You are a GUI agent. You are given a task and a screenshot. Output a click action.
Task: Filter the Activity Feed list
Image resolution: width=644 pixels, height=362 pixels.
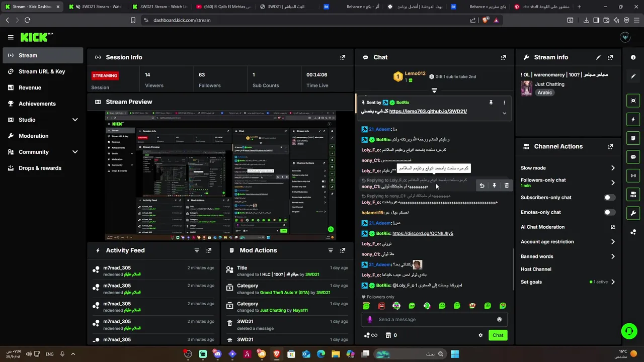point(197,250)
